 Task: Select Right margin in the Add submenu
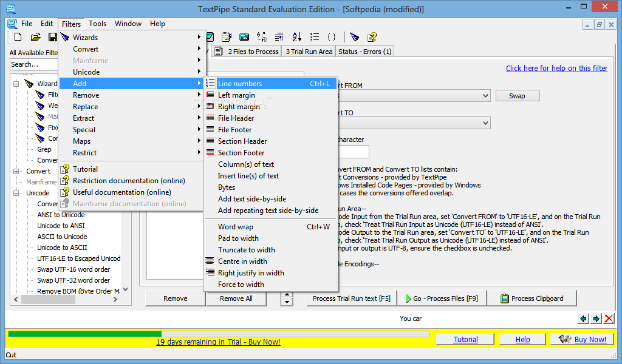(271, 107)
